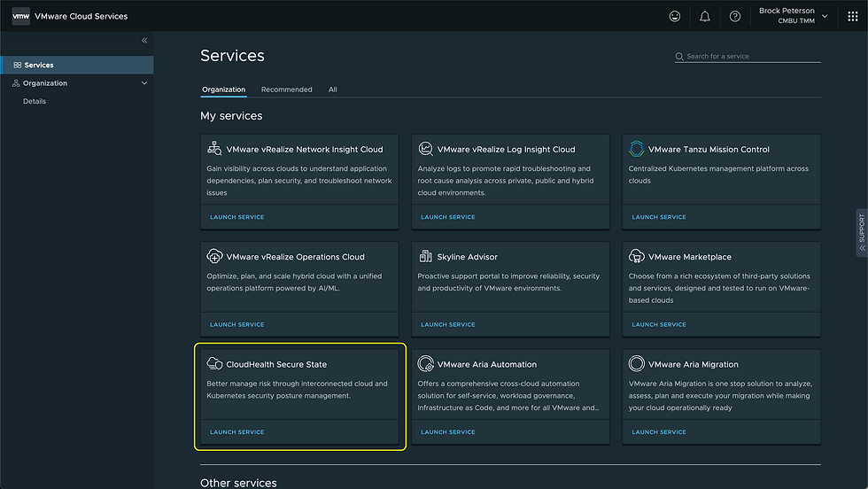Open Details under Organization
868x489 pixels.
coord(35,101)
